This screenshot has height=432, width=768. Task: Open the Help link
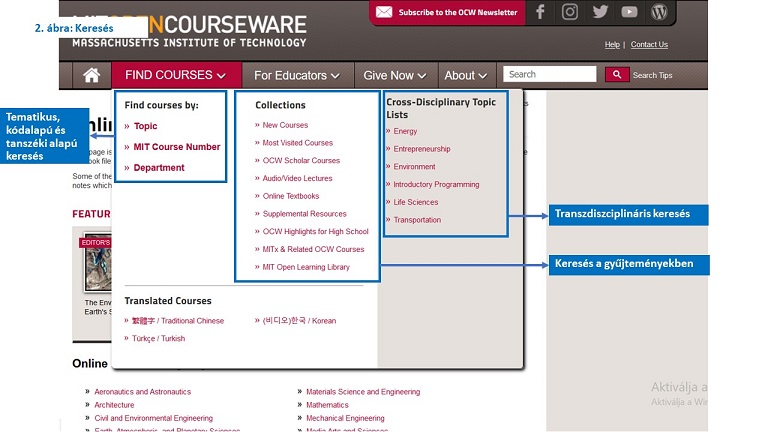click(612, 45)
